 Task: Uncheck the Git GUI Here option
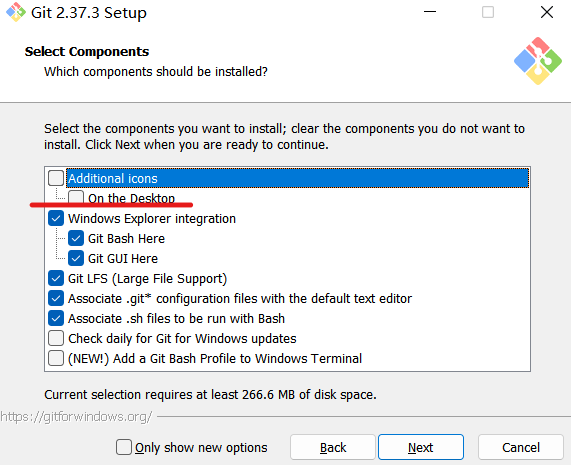pos(76,258)
